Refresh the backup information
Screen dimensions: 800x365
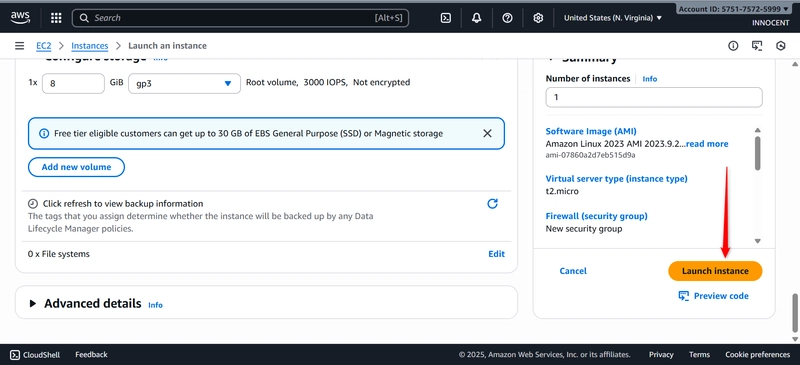click(492, 204)
